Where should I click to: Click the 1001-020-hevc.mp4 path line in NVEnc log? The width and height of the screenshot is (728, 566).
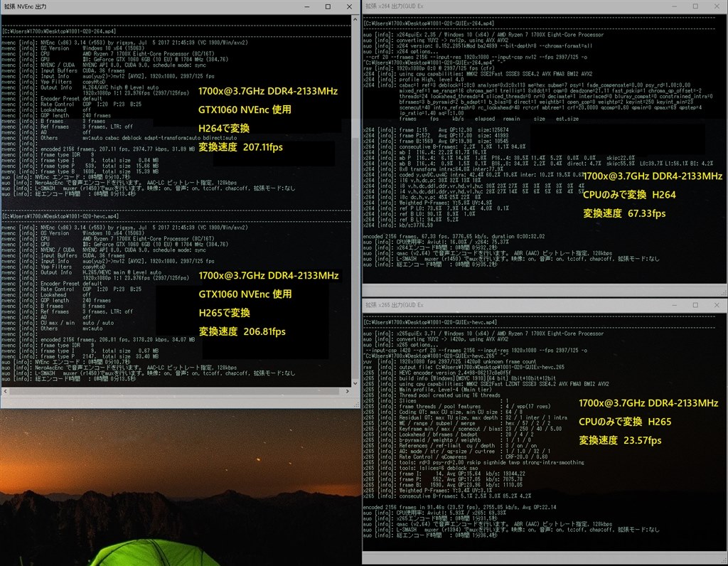coord(60,216)
